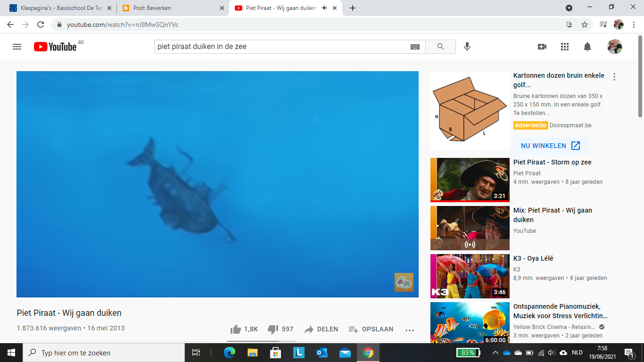Open Outlook from taskbar
Image resolution: width=644 pixels, height=362 pixels.
(x=322, y=353)
